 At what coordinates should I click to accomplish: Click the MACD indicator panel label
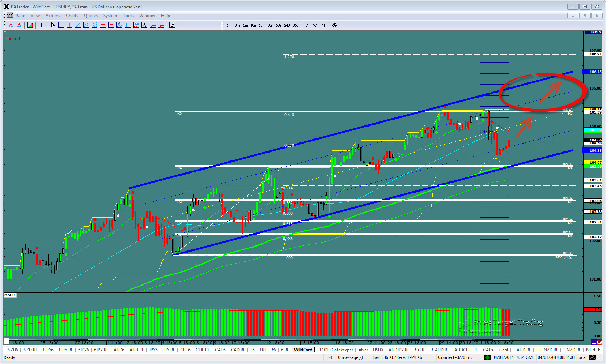[10, 295]
